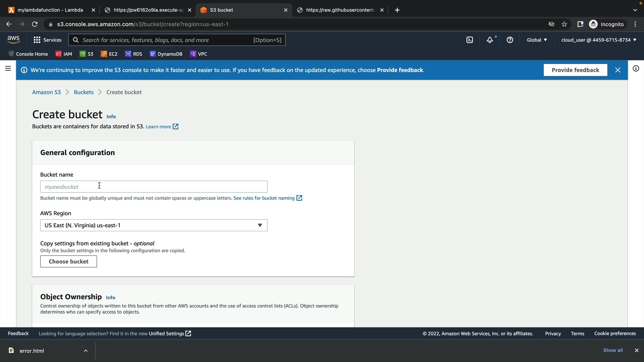Viewport: 644px width, 362px height.
Task: Open the info panel icon at right
Action: point(636,69)
